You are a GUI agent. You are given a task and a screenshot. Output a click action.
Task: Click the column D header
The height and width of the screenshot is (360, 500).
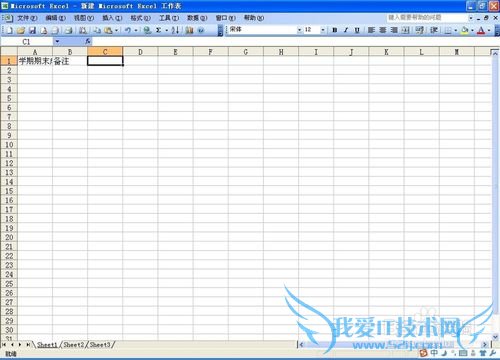(x=140, y=52)
